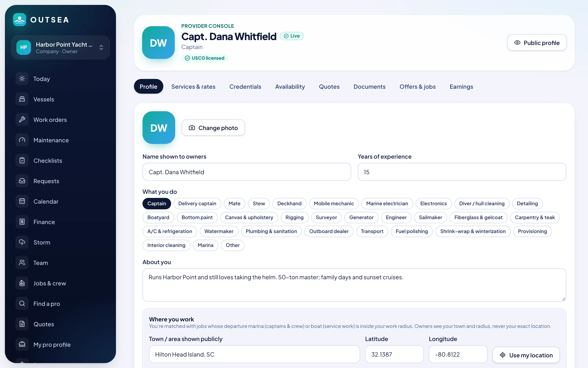Click the USCG licensed badge

pos(204,58)
